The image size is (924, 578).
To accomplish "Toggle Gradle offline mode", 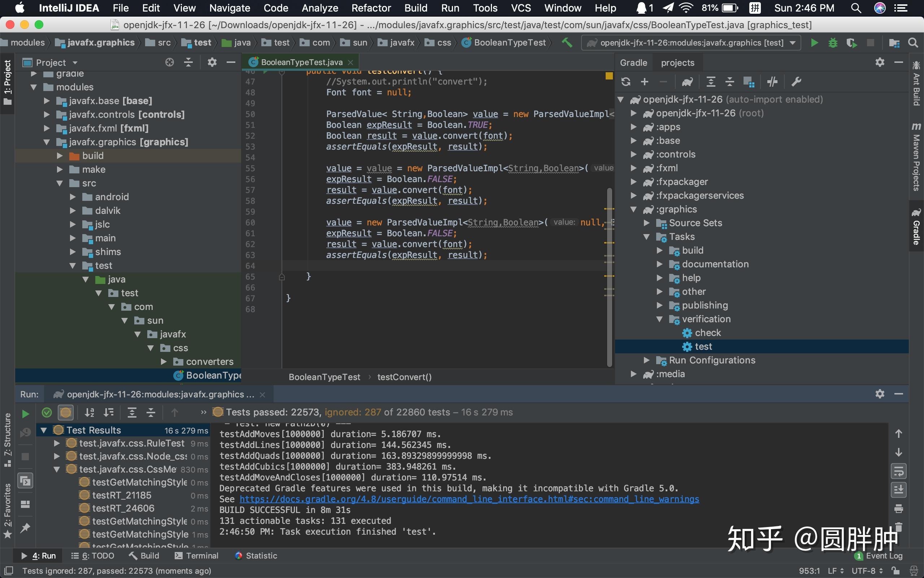I will coord(772,81).
